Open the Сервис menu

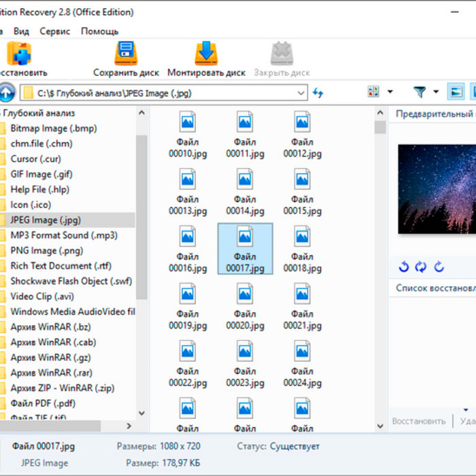pos(54,31)
